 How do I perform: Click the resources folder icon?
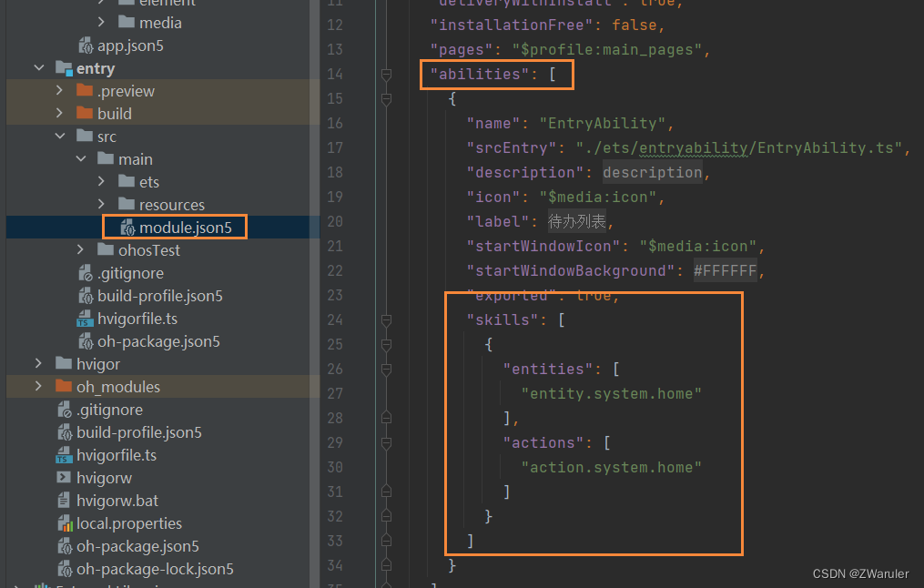click(127, 204)
